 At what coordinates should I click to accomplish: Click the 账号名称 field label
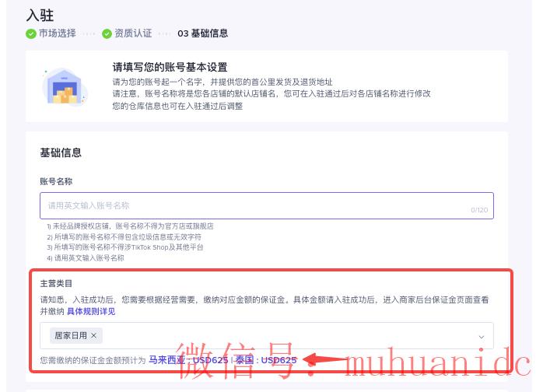[56, 181]
